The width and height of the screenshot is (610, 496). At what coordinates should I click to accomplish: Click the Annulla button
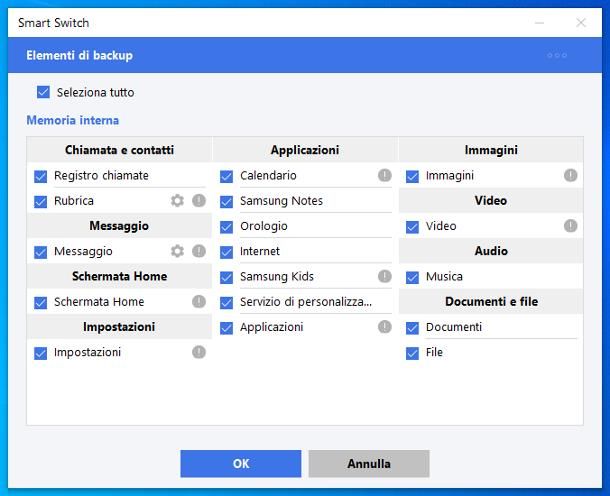pos(368,464)
